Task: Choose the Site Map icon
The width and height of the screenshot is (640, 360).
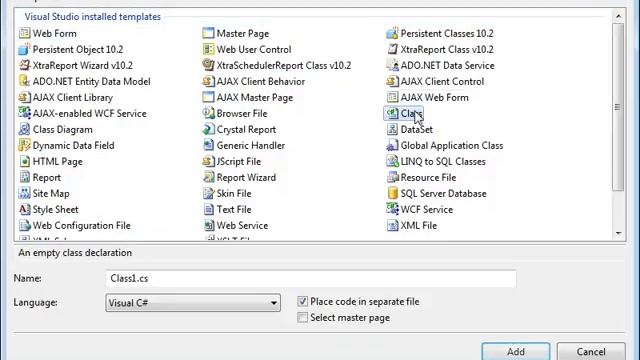Action: [24, 193]
